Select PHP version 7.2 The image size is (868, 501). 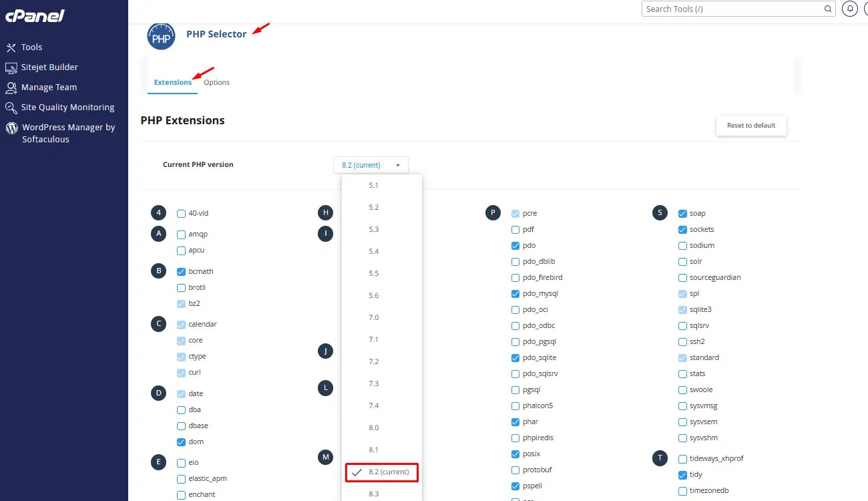click(x=373, y=361)
